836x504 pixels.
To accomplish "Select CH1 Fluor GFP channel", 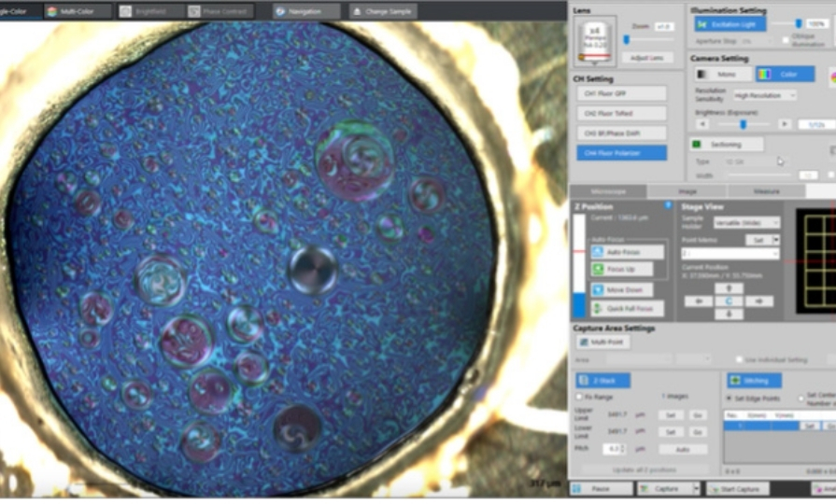I will click(621, 93).
